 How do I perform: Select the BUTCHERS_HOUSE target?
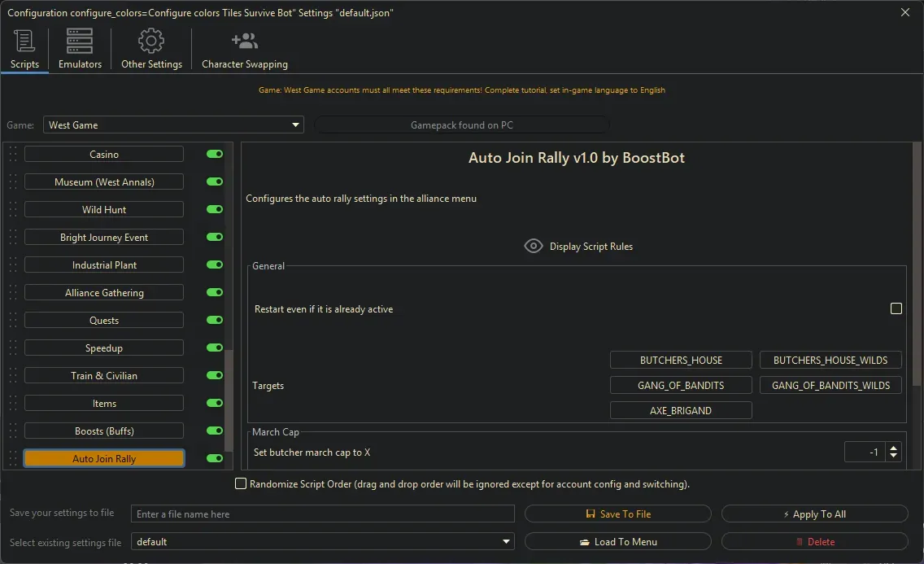(681, 359)
